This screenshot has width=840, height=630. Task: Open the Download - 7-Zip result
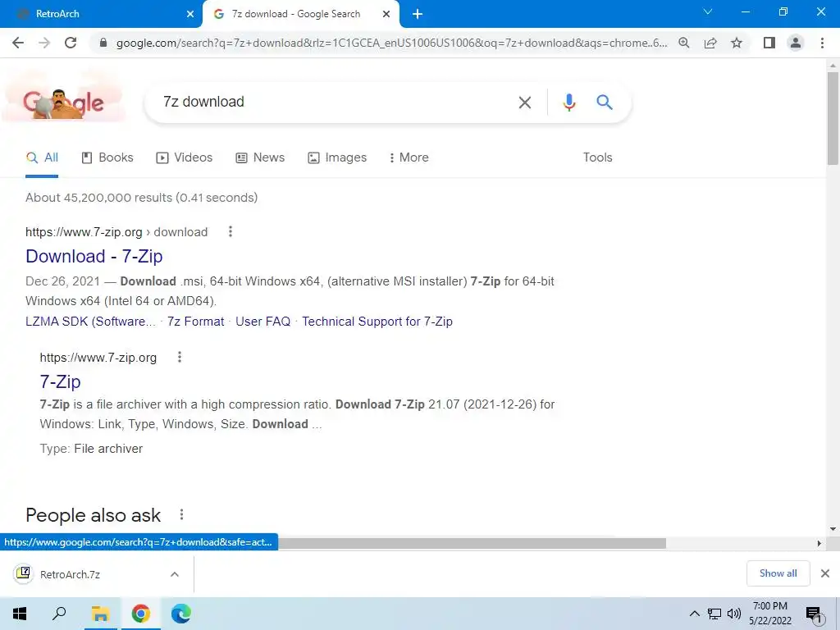tap(94, 256)
